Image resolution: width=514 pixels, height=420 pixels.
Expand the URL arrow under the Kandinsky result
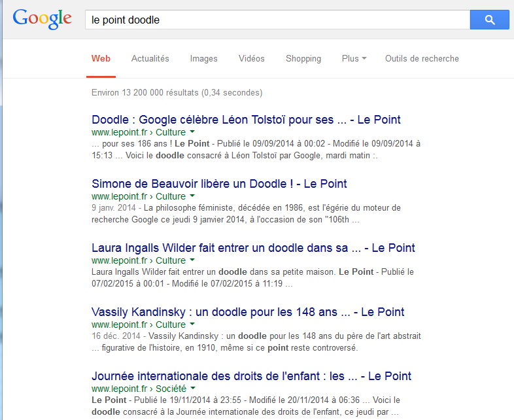(x=192, y=324)
